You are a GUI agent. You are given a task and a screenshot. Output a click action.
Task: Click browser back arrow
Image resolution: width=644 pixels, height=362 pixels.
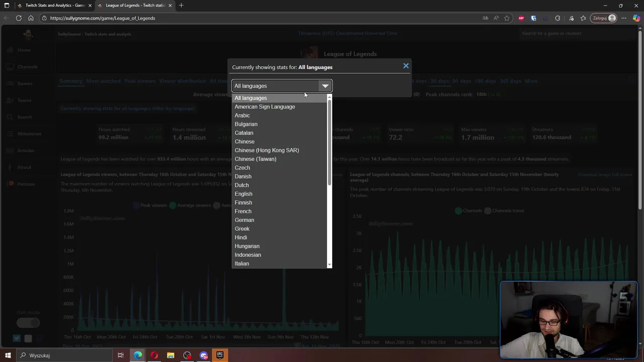click(7, 18)
